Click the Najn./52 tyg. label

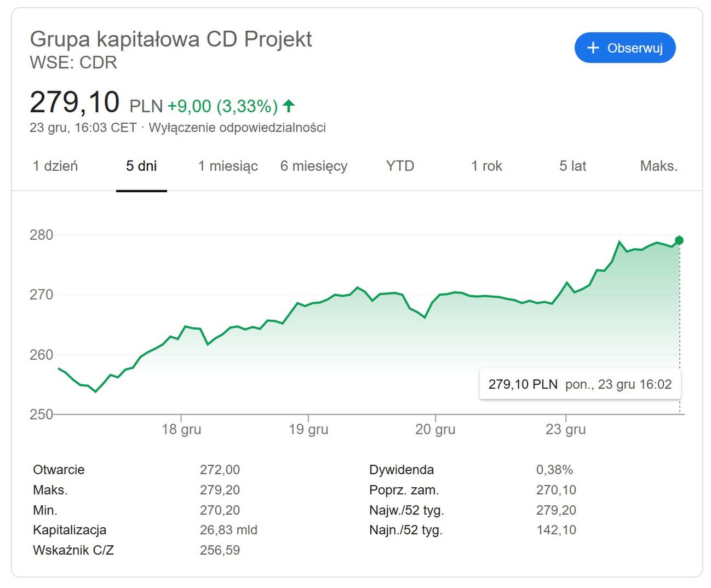point(405,531)
